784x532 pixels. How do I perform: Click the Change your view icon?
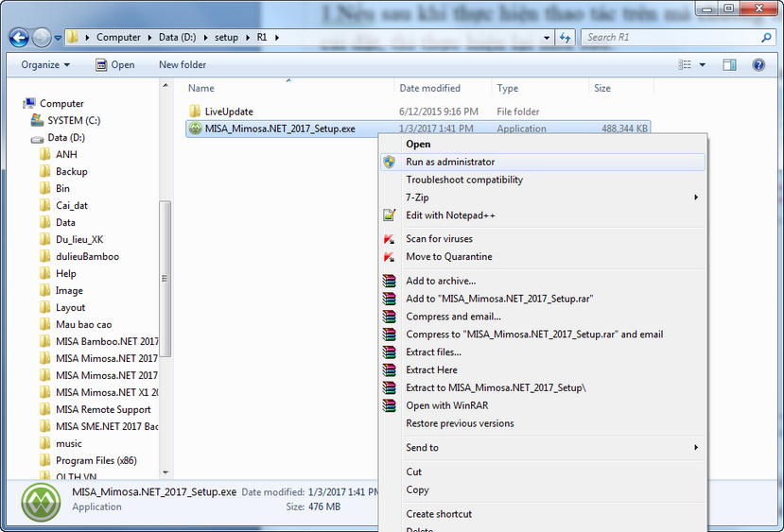tap(685, 65)
